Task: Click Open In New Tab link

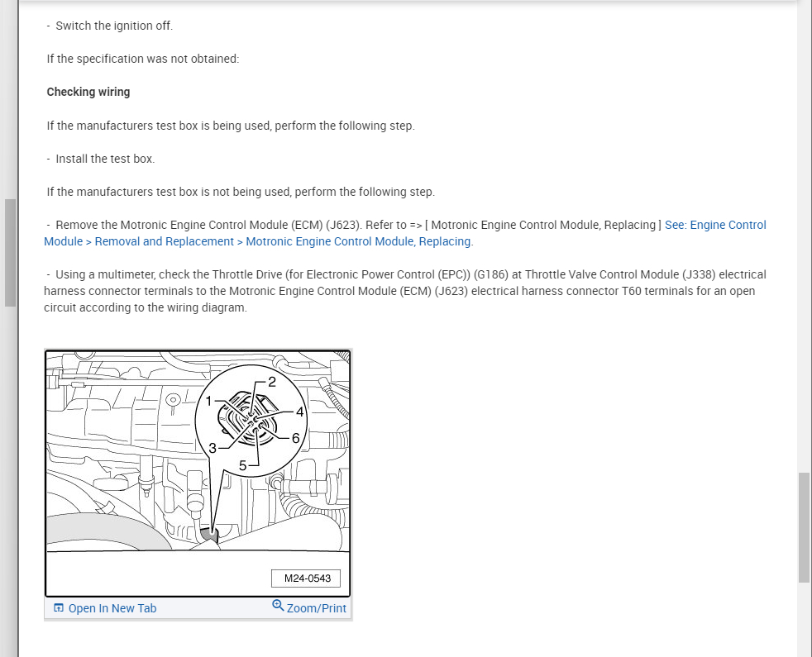Action: click(112, 608)
